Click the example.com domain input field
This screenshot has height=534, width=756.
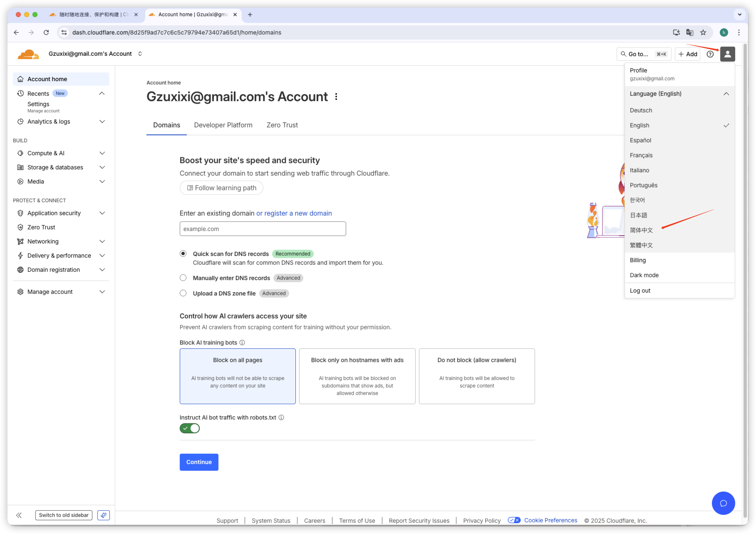tap(263, 229)
